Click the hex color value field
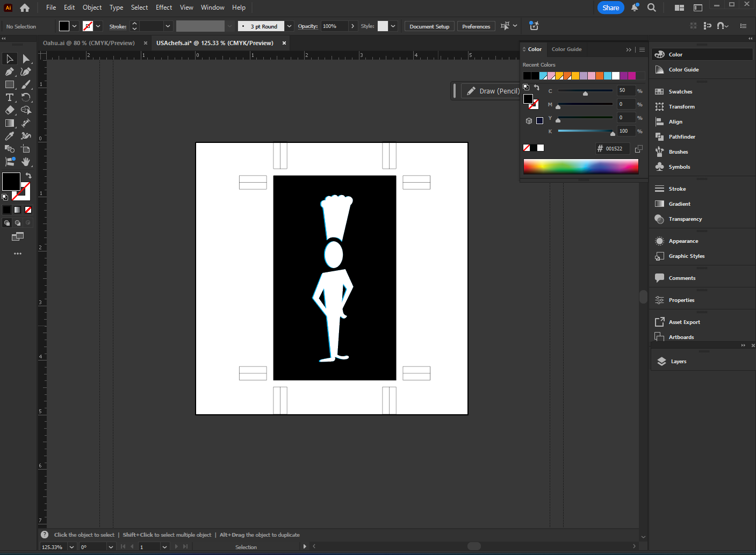Image resolution: width=756 pixels, height=555 pixels. (x=614, y=149)
